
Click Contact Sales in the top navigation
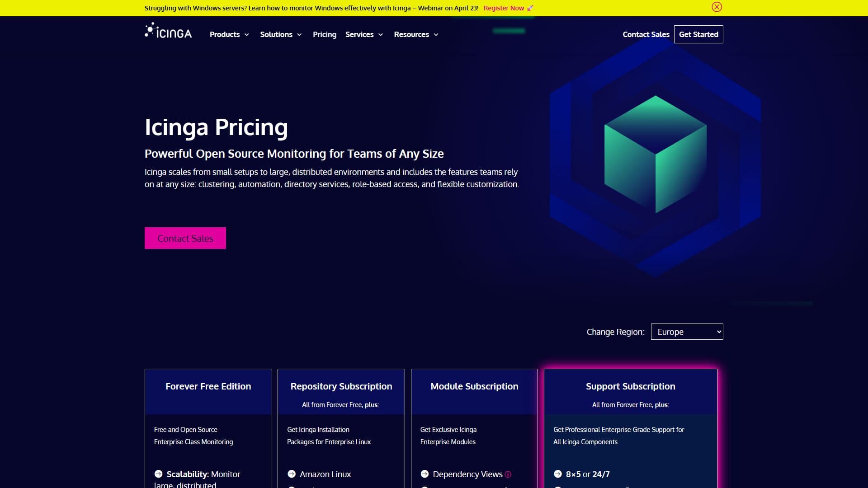(x=646, y=34)
